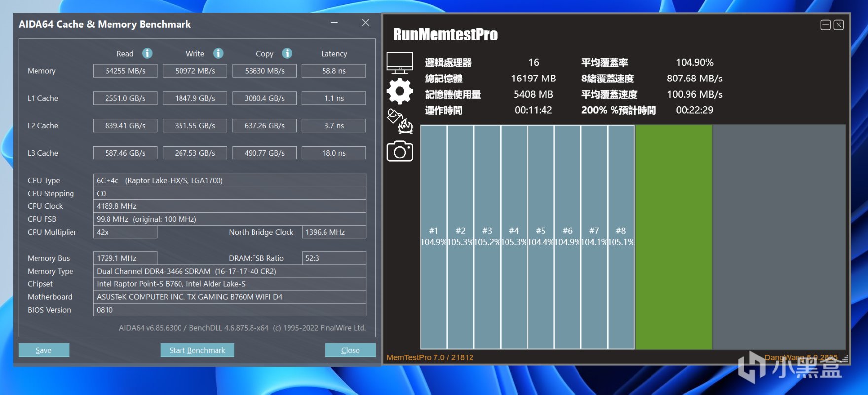Click the 807.68 MB/s coverage speed value
The image size is (868, 395).
point(694,78)
